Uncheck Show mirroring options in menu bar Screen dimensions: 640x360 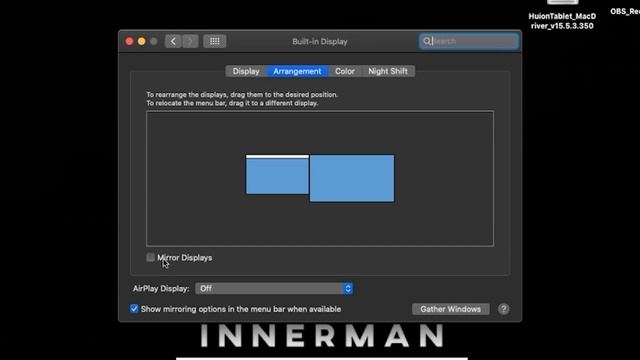[134, 309]
